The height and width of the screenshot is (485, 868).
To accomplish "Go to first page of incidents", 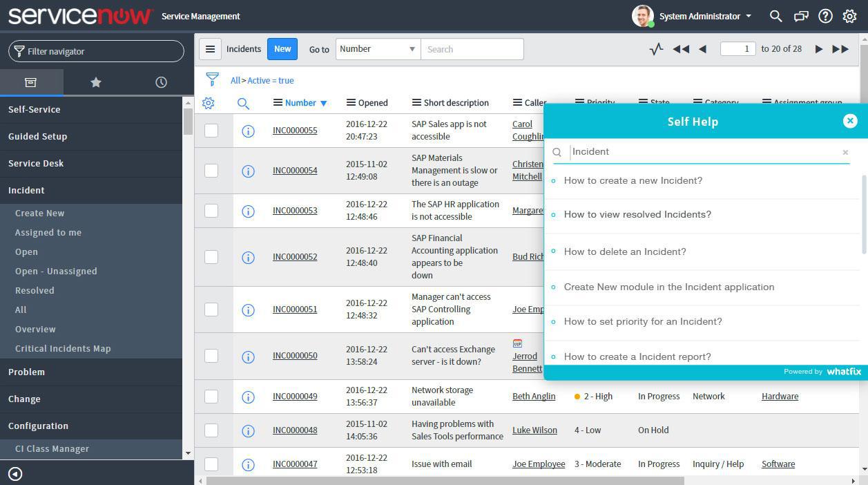I will 681,49.
